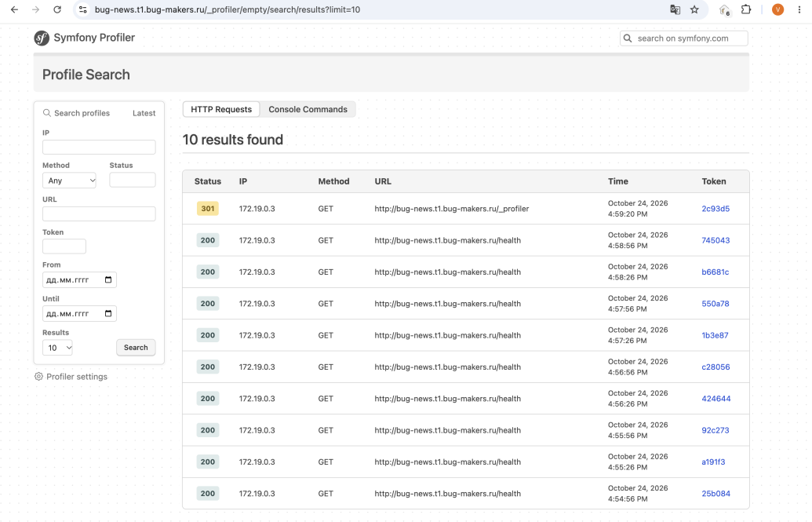Bookmark this page with the star

point(694,9)
